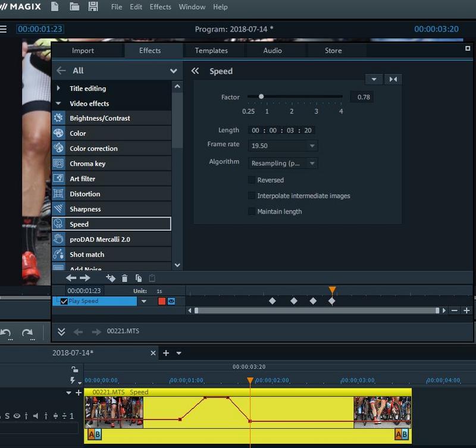This screenshot has width=476, height=448.
Task: Toggle track visibility eye in track header
Action: click(x=17, y=416)
